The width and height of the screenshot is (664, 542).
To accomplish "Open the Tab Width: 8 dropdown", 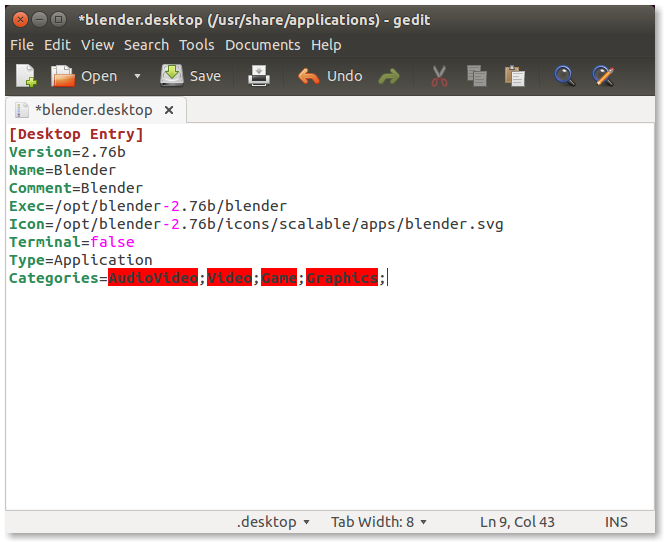I will pos(379,522).
